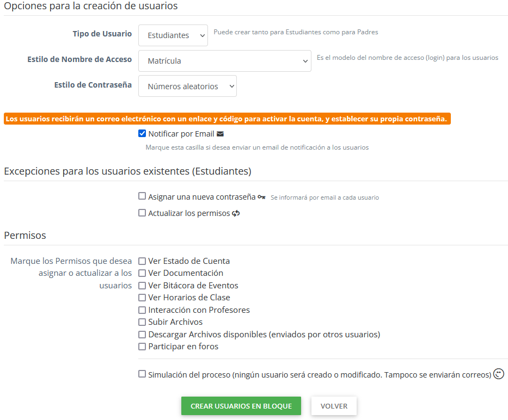Viewport: 508px width, 420px height.
Task: Enable Ver Horarios de Clase permission
Action: coord(142,298)
